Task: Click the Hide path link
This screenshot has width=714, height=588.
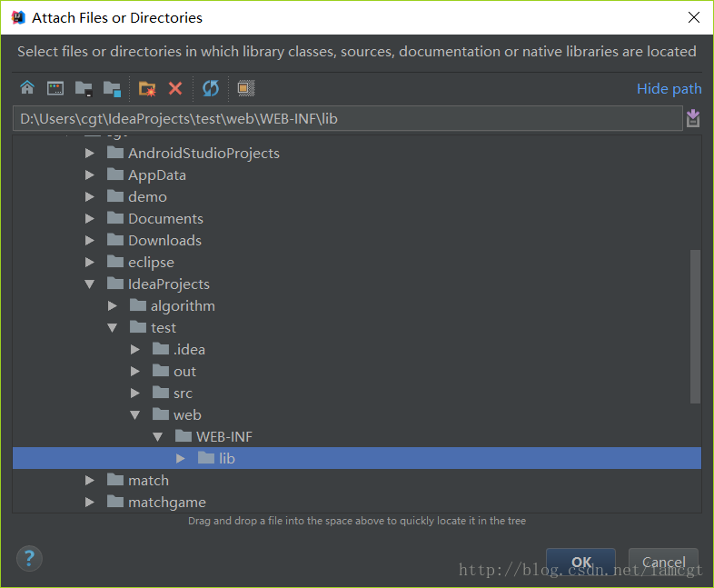Action: coord(669,88)
